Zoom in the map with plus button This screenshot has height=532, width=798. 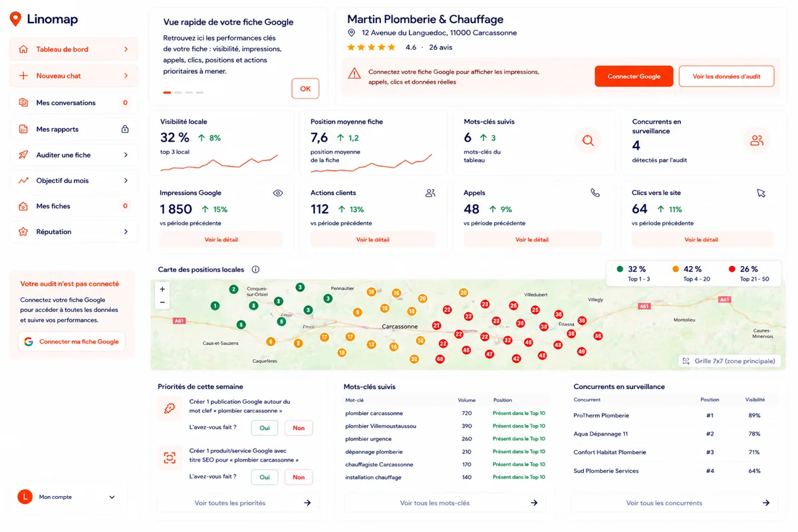click(x=162, y=289)
